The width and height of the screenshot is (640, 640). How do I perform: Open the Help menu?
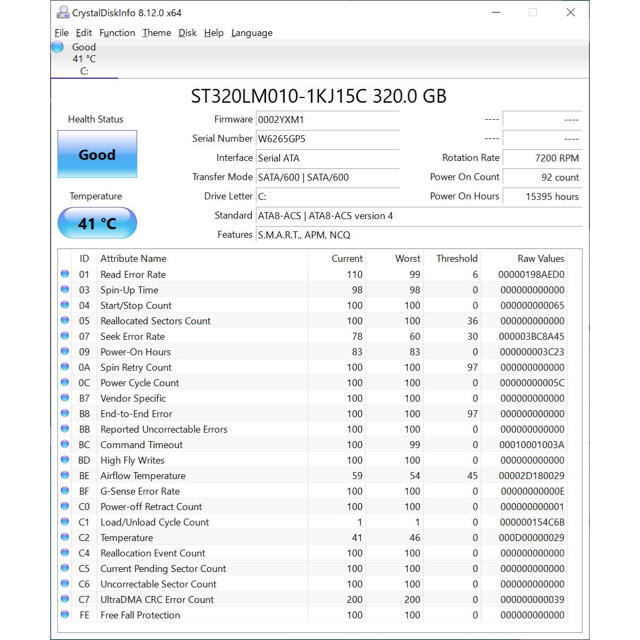[x=214, y=33]
